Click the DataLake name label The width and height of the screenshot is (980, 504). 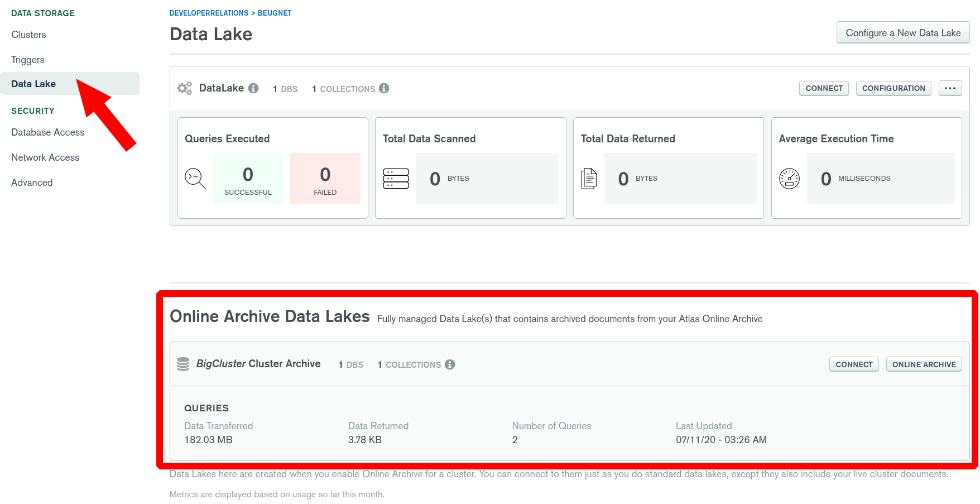[222, 88]
